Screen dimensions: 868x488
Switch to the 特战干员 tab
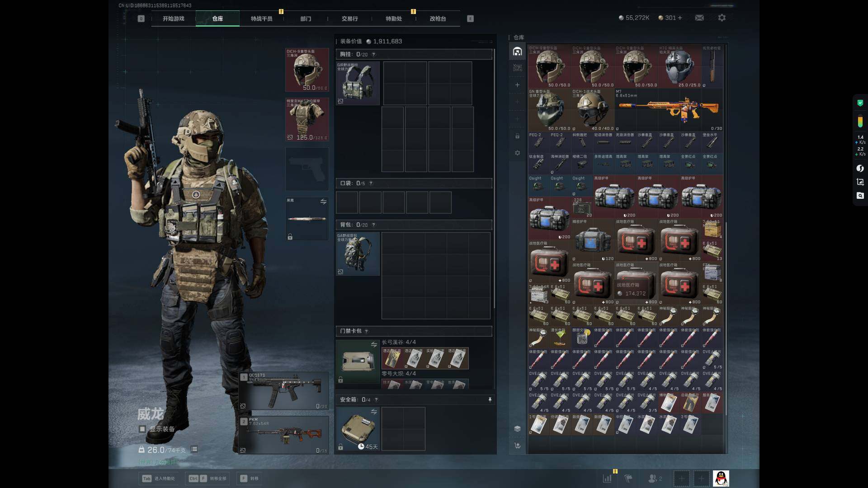point(261,19)
